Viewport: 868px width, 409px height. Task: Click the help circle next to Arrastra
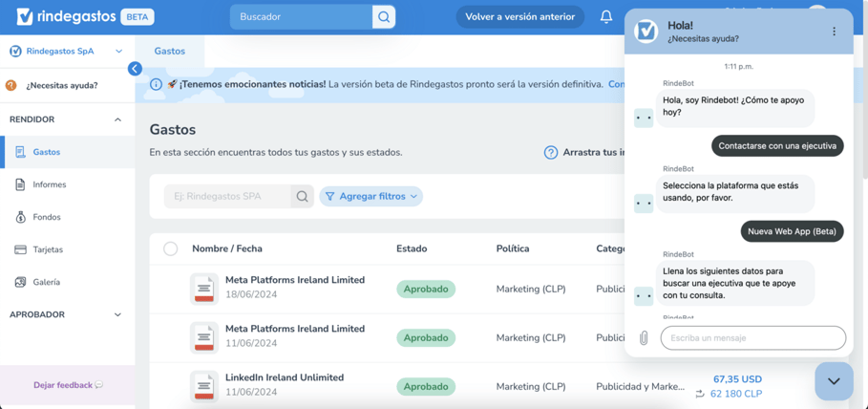(550, 152)
